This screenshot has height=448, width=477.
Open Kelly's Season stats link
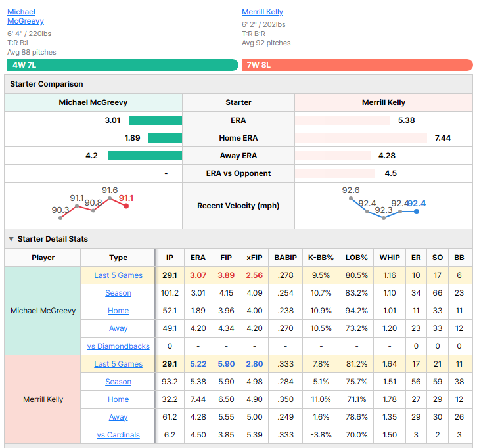[118, 382]
